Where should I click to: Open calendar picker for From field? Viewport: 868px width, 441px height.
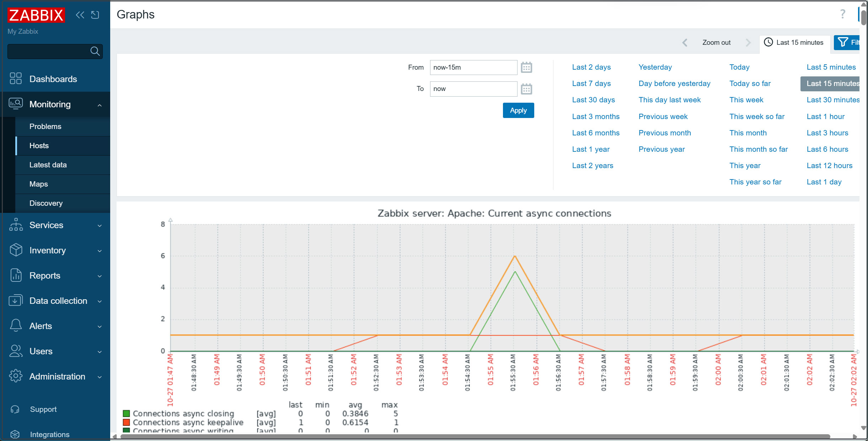pos(526,68)
